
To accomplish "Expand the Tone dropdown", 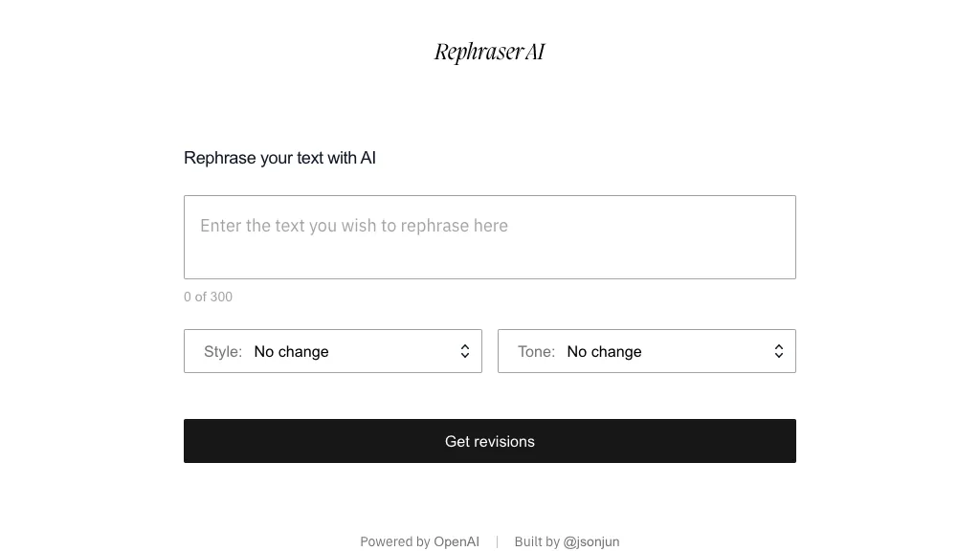I will pos(647,351).
